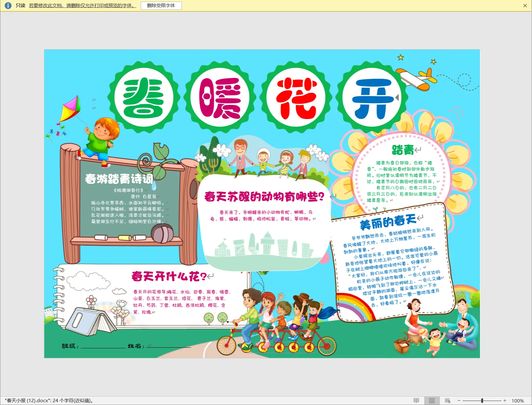Click the 删除受限字体 button
The image size is (532, 405).
161,6
